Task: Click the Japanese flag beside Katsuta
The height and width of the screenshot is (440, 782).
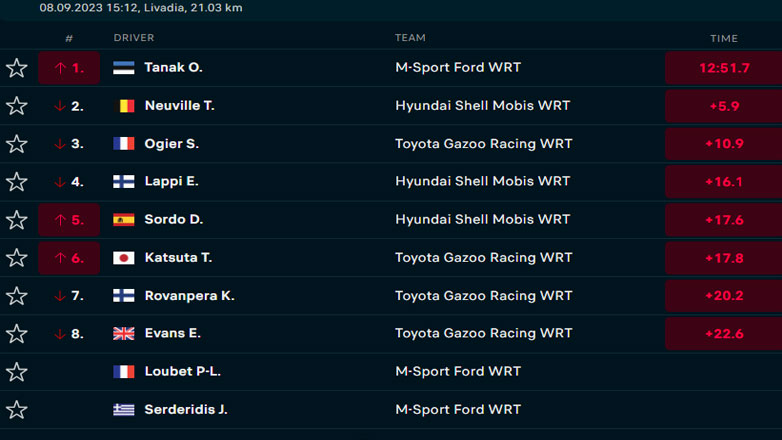Action: pyautogui.click(x=124, y=258)
